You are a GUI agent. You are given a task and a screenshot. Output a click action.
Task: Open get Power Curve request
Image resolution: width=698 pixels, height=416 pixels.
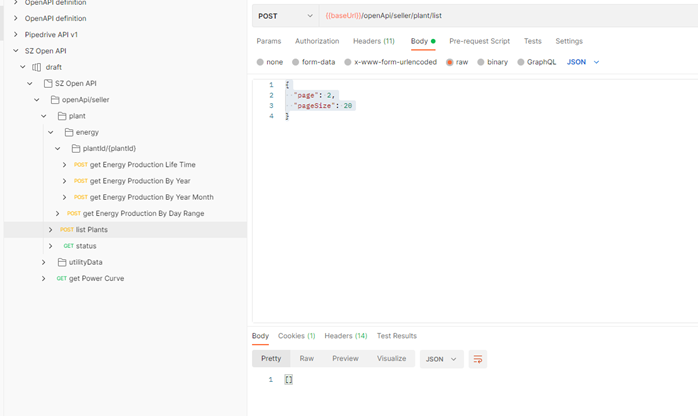click(x=96, y=278)
